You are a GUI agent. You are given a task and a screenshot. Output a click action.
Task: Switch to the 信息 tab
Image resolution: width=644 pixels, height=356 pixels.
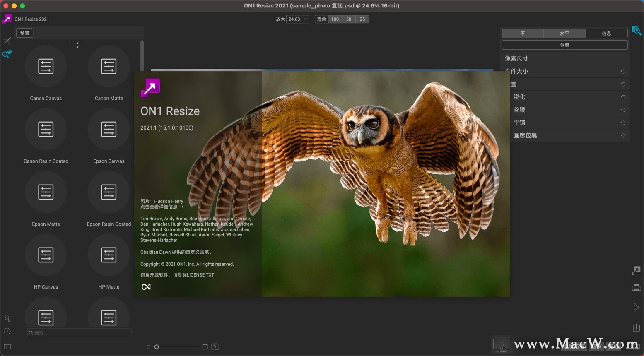pyautogui.click(x=606, y=33)
